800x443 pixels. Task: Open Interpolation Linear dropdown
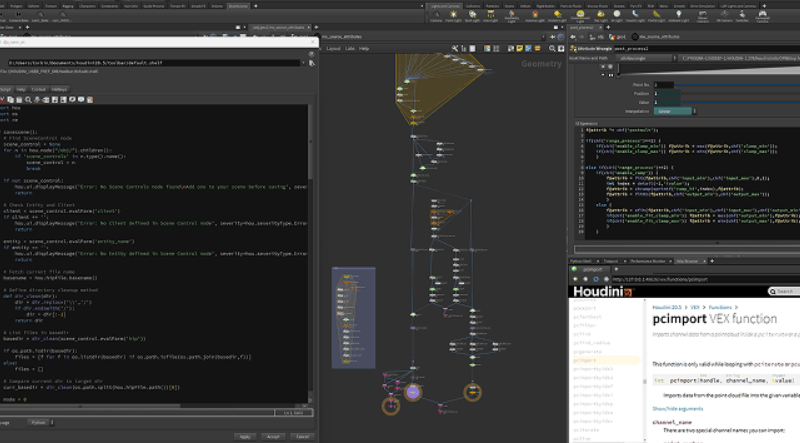[676, 111]
